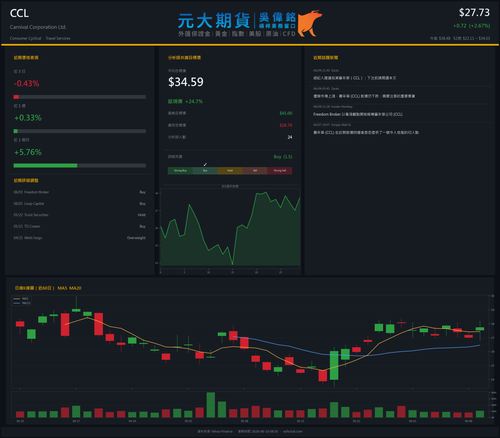Click the MA5 legend entry in K chart

tap(21, 299)
